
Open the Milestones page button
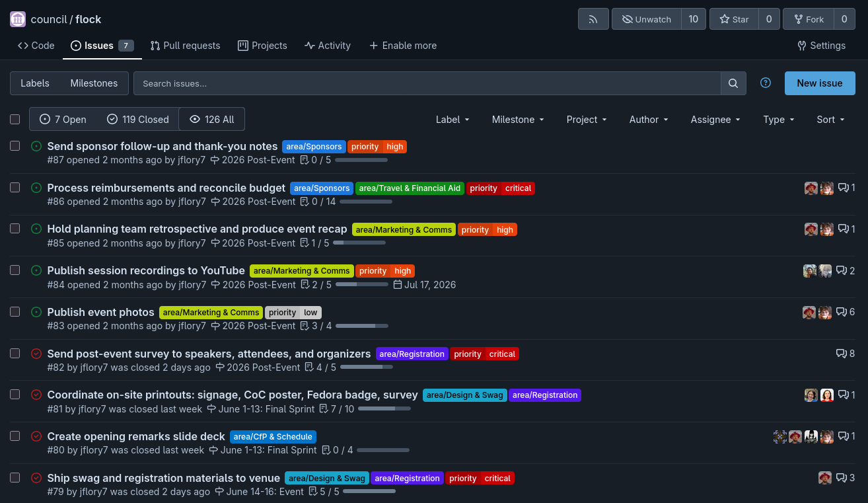click(x=94, y=83)
